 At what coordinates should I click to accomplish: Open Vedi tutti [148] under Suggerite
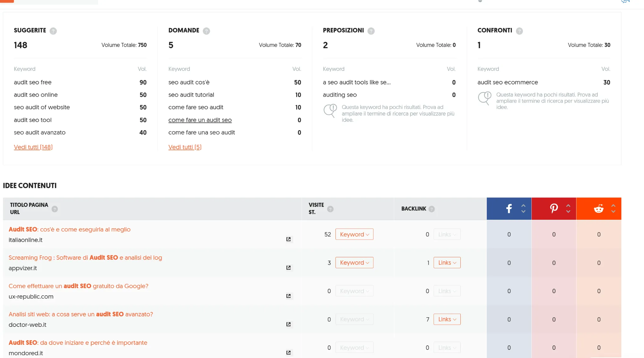pos(33,147)
